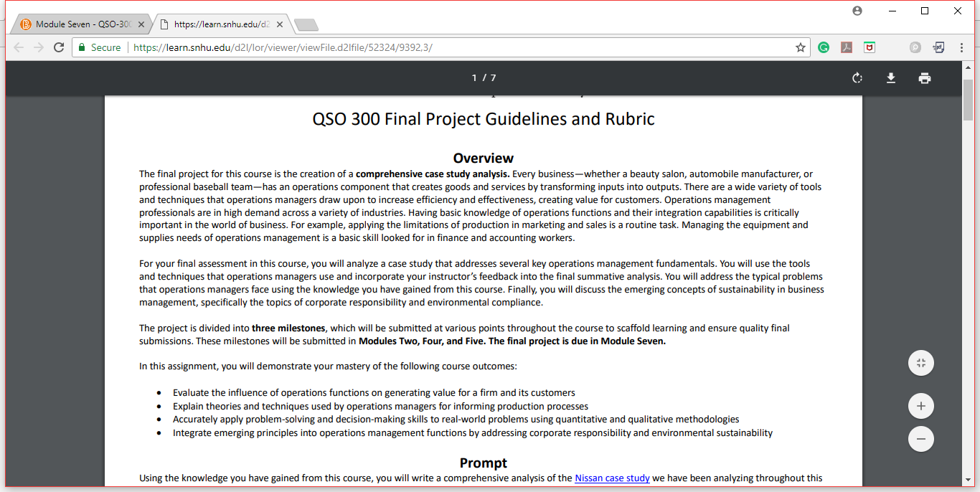Screen dimensions: 980x492
Task: Click the PDF page number indicator
Action: 484,78
